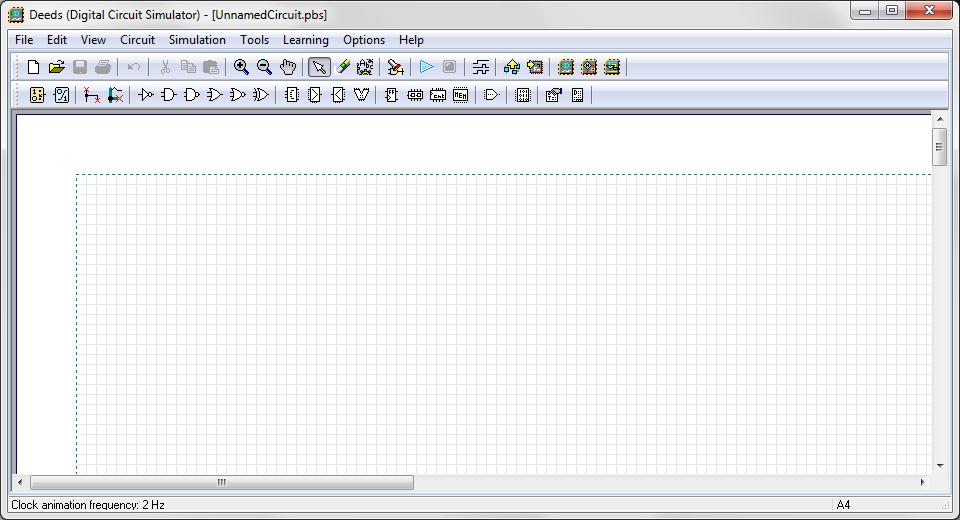Click the yellow-arrow chip icon in toolbar
This screenshot has width=960, height=520.
(x=535, y=67)
